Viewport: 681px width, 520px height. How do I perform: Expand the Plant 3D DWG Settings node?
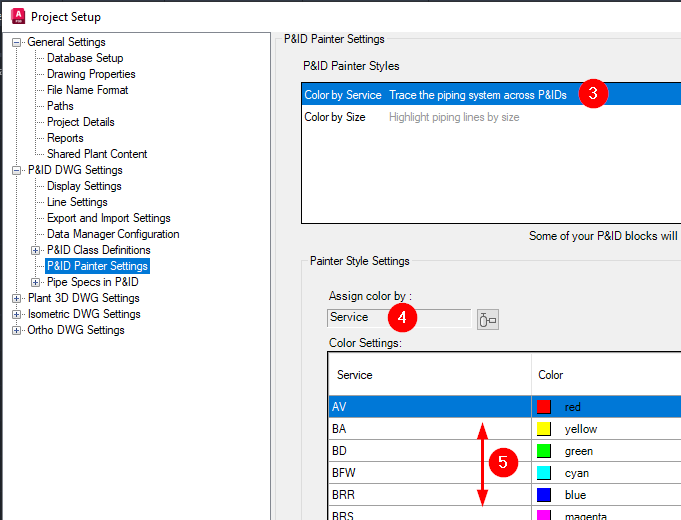point(17,298)
